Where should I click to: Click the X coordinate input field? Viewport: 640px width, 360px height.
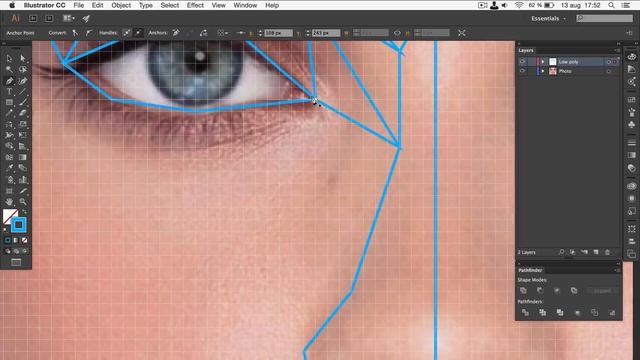click(278, 33)
